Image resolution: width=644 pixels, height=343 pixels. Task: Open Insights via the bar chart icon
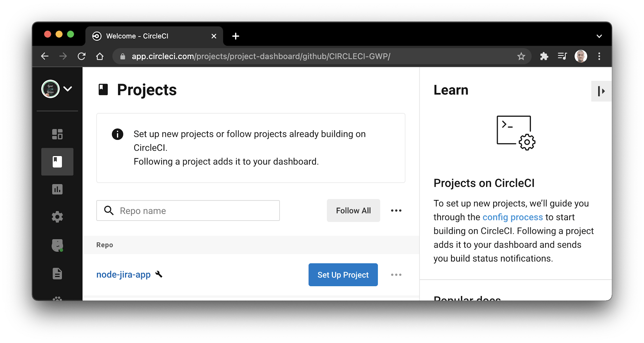(x=57, y=189)
